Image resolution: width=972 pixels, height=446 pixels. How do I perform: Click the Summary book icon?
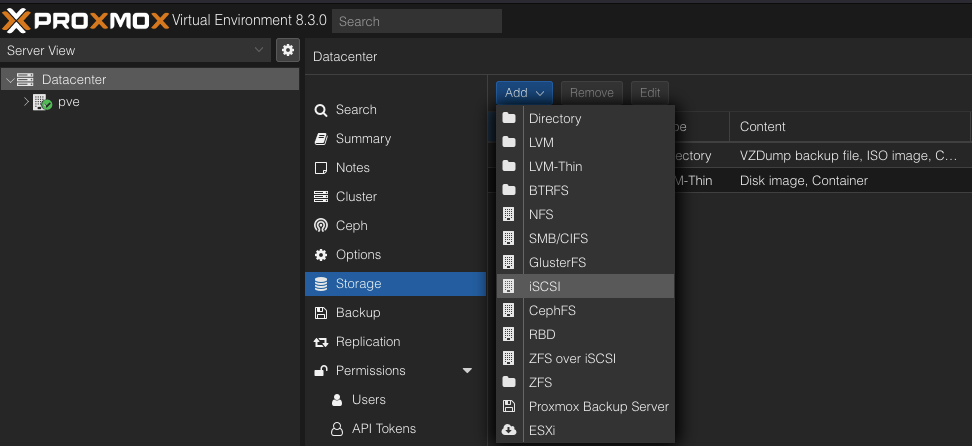pos(320,139)
